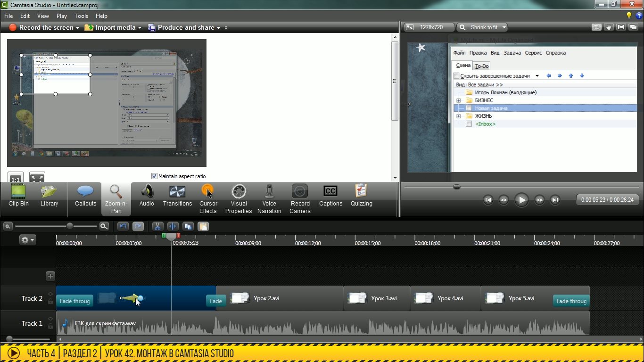This screenshot has width=644, height=362.
Task: Select the Урок 3.avi clip
Action: (x=377, y=298)
